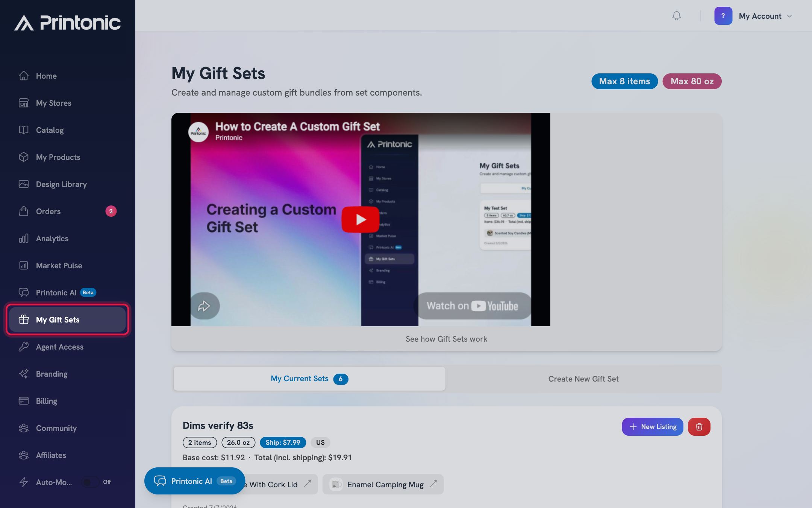Open Analytics menu item
Viewport: 812px width, 508px height.
pos(67,238)
